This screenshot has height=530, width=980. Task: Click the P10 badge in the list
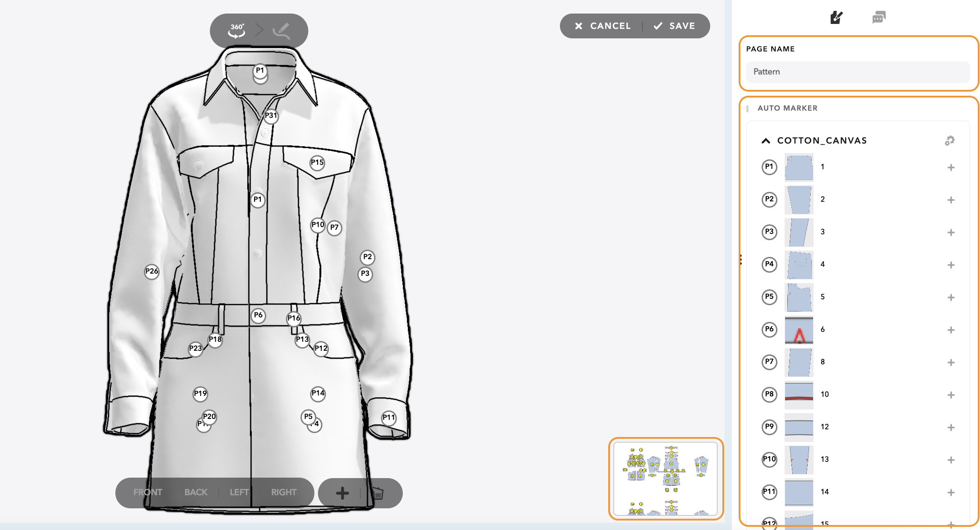coord(769,460)
